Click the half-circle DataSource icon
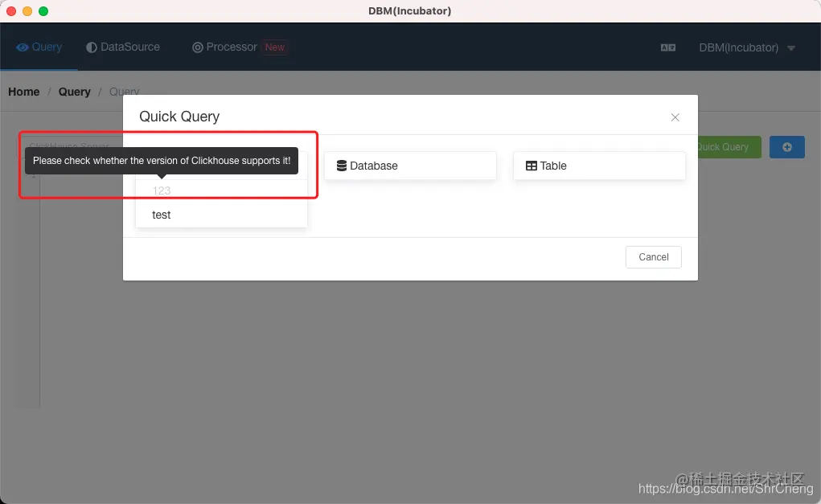Viewport: 821px width, 504px height. tap(92, 47)
